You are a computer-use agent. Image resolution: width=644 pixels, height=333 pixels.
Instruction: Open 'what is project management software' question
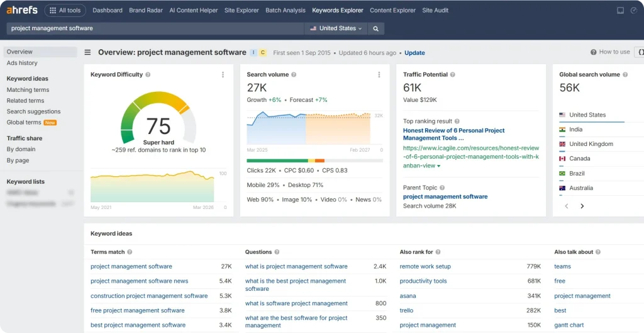coord(296,266)
